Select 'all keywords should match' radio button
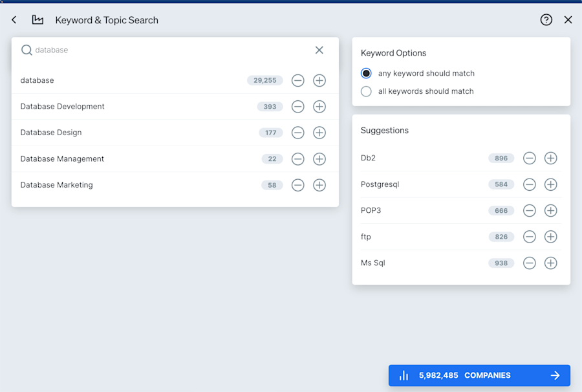Image resolution: width=582 pixels, height=392 pixels. [366, 91]
